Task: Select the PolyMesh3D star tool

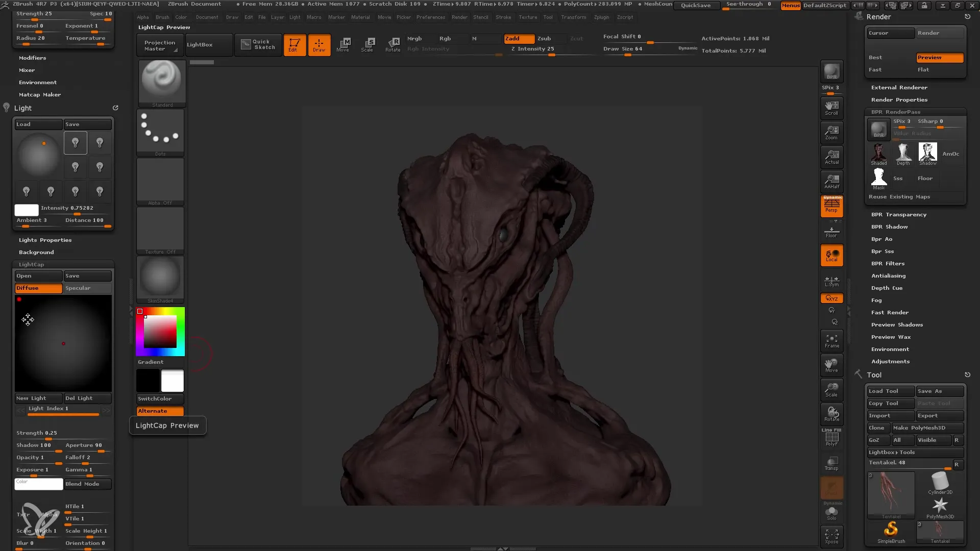Action: click(940, 507)
